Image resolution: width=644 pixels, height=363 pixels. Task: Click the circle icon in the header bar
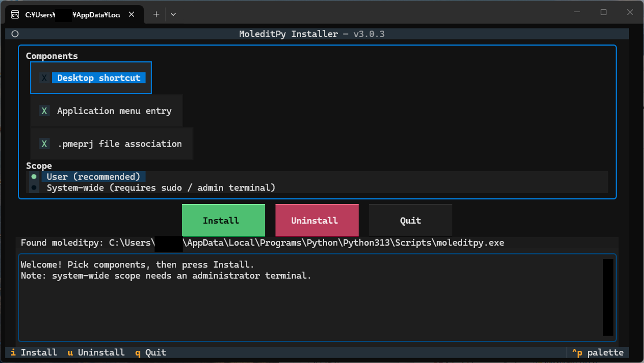click(15, 34)
